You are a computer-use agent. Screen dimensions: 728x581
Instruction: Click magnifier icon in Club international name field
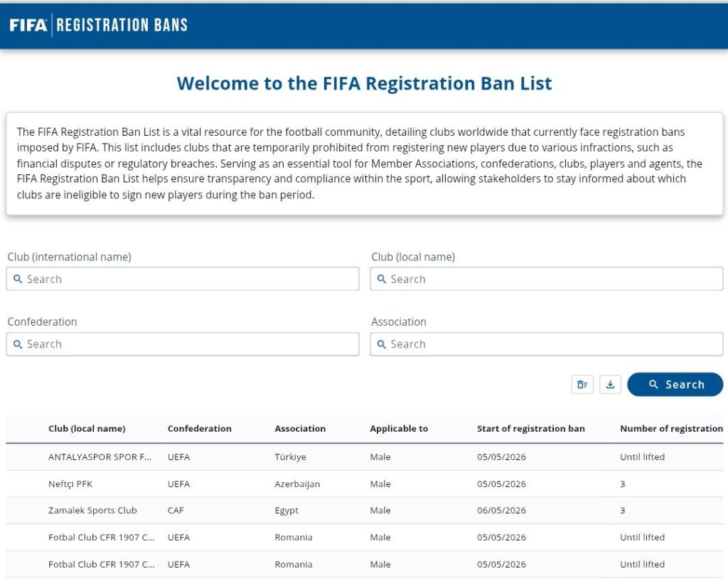click(x=18, y=279)
